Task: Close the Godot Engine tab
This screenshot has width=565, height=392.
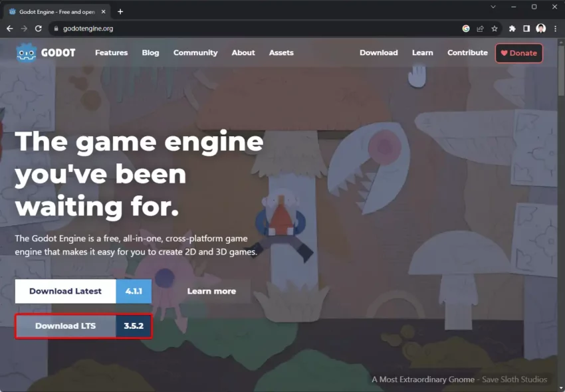Action: (x=104, y=12)
